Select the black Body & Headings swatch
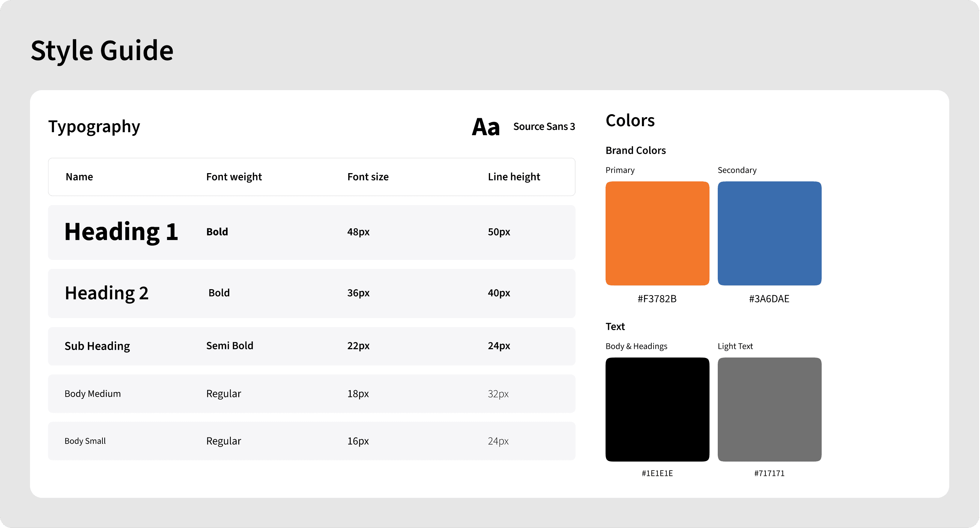The image size is (980, 528). coord(657,409)
